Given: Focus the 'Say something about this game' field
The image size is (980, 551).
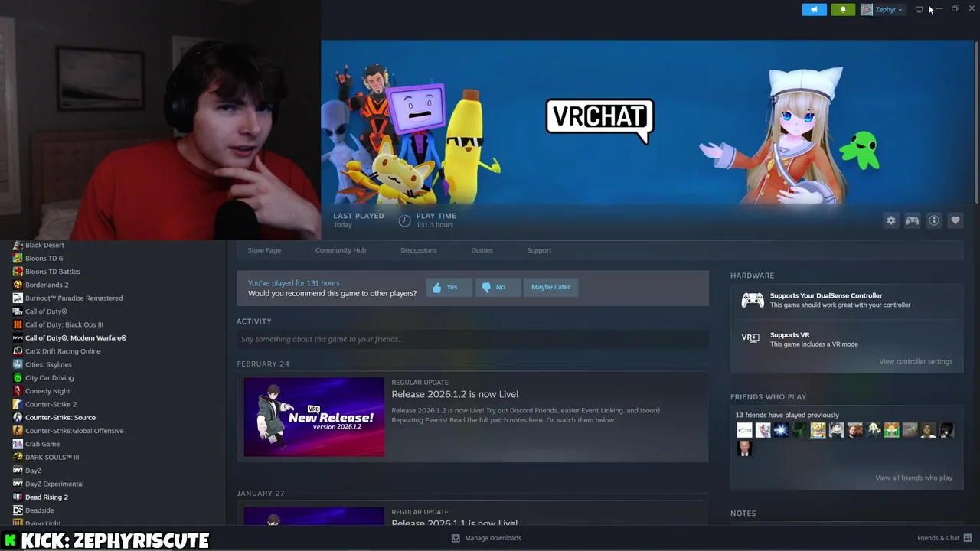Looking at the screenshot, I should (x=472, y=339).
